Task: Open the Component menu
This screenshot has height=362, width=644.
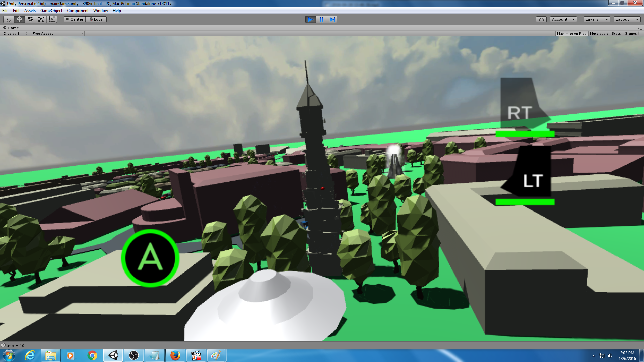Action: (77, 11)
